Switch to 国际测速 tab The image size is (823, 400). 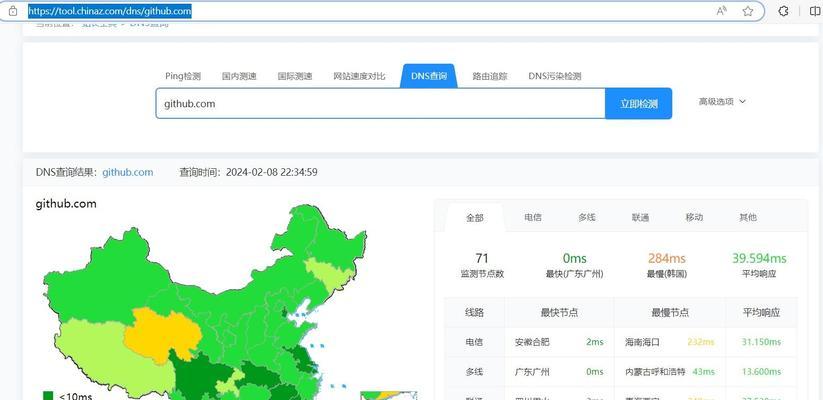[x=295, y=76]
